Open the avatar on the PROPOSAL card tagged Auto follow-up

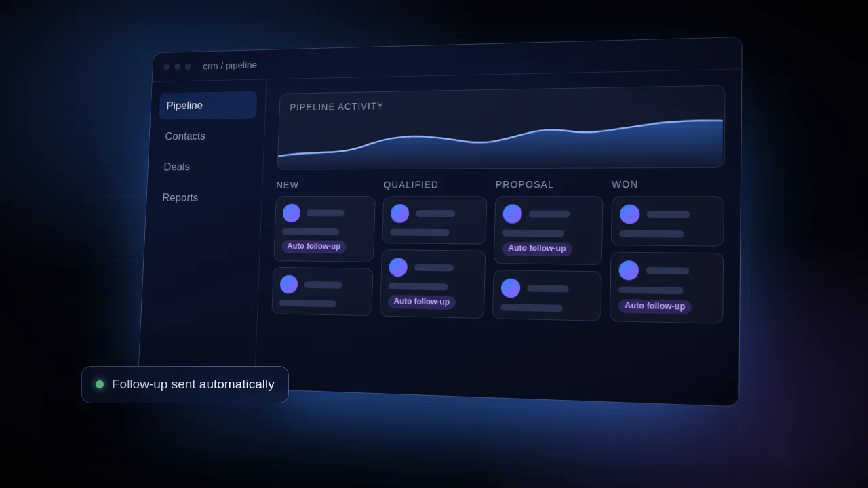(x=513, y=214)
